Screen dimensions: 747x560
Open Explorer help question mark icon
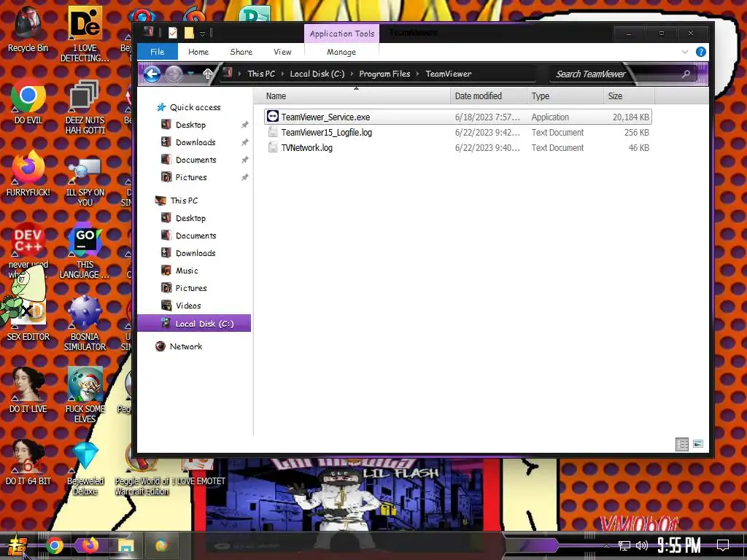[x=701, y=52]
